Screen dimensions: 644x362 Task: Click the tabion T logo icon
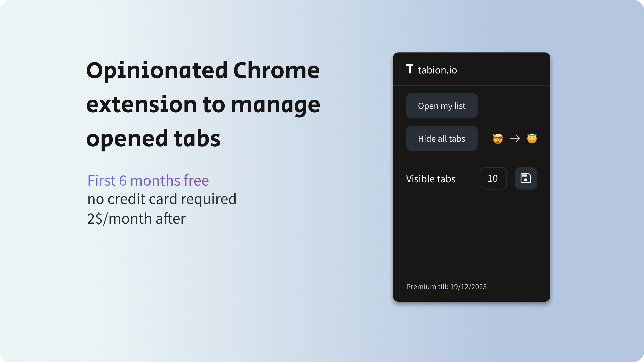point(409,69)
